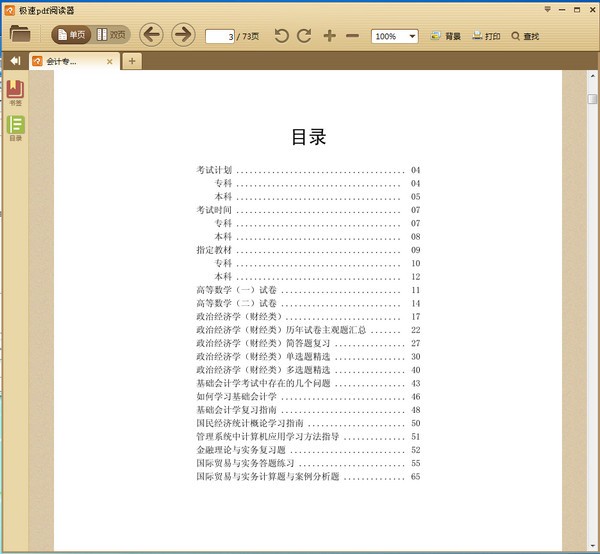Open the 100% zoom level dropdown
Screen dimensions: 600x554
pyautogui.click(x=412, y=36)
